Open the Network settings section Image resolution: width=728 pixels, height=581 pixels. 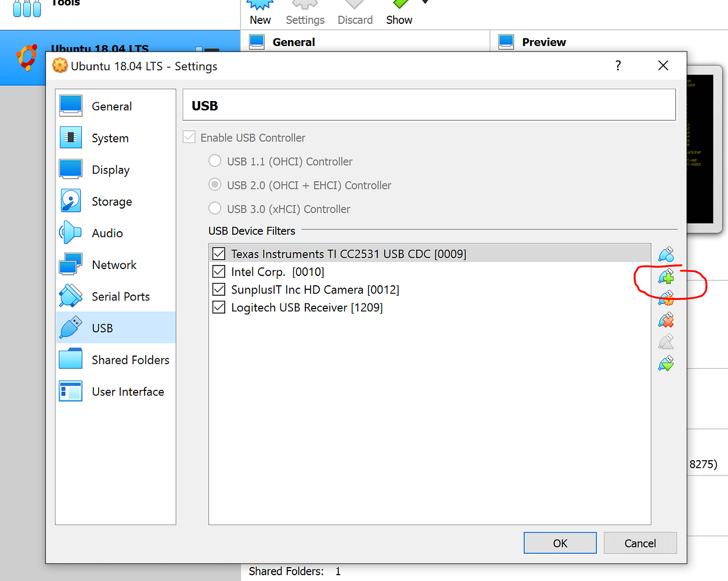pos(113,264)
